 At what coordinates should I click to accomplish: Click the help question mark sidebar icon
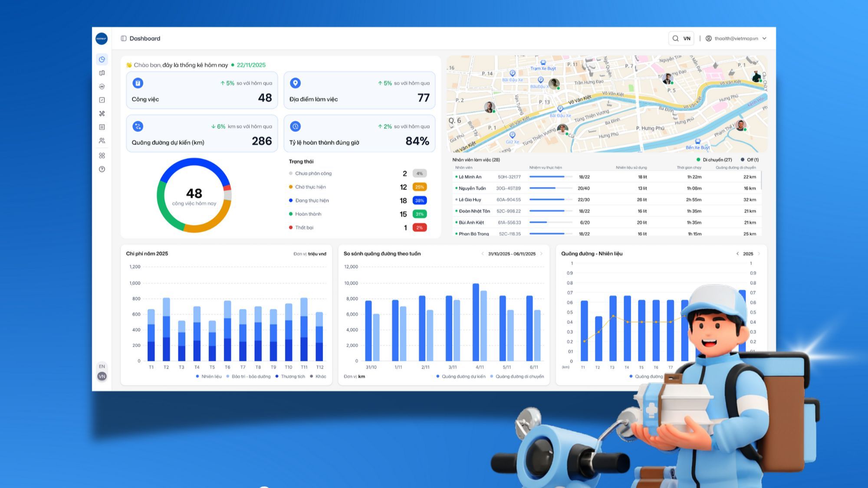coord(102,169)
